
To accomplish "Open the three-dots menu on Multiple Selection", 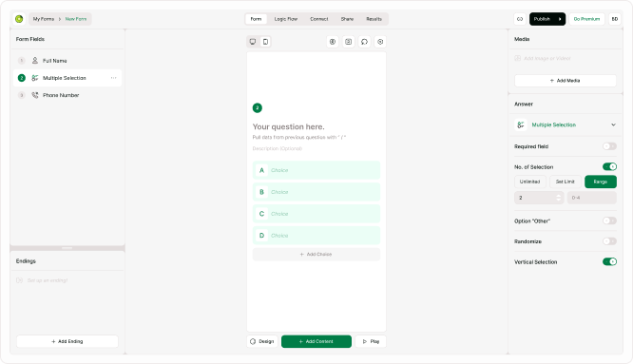I will [113, 78].
